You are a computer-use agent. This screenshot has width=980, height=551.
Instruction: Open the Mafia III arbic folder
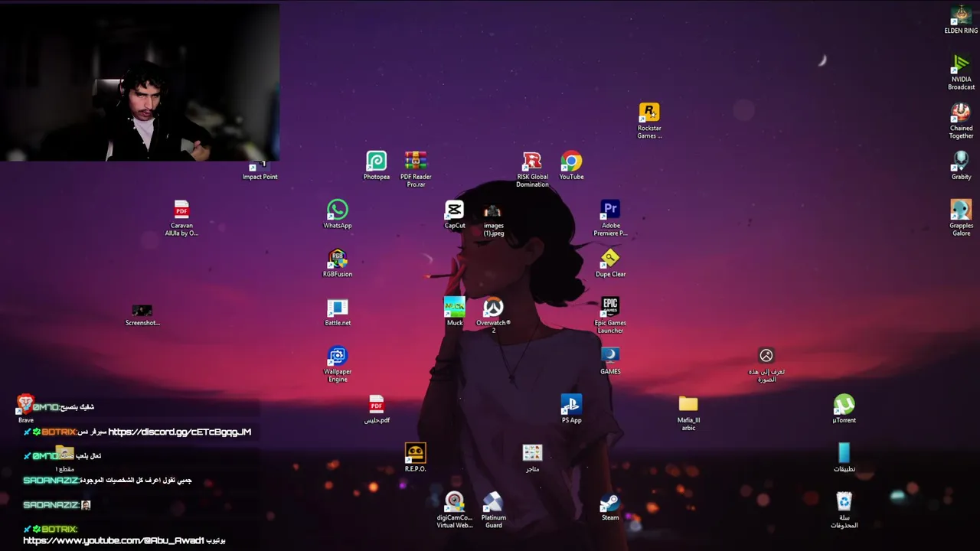(x=688, y=413)
